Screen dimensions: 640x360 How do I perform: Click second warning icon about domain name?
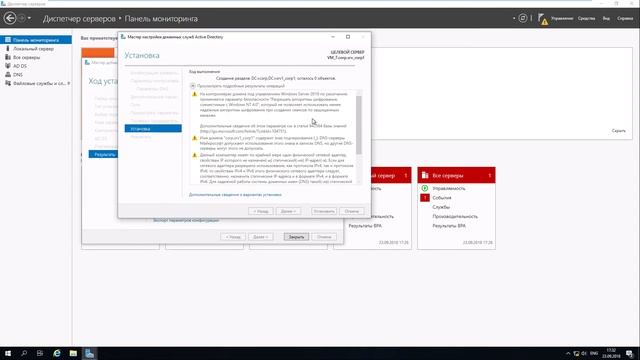pyautogui.click(x=195, y=138)
